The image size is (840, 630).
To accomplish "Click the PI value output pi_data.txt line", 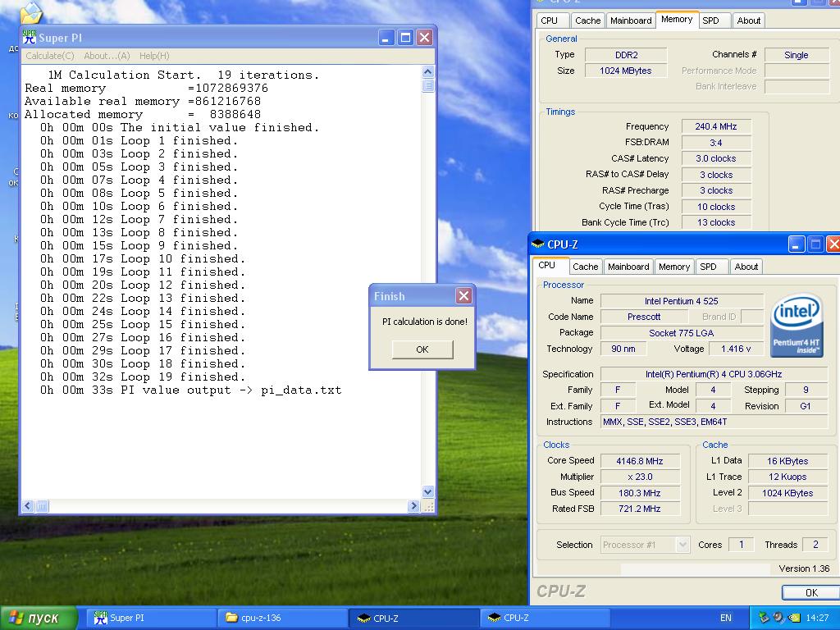I will click(190, 390).
